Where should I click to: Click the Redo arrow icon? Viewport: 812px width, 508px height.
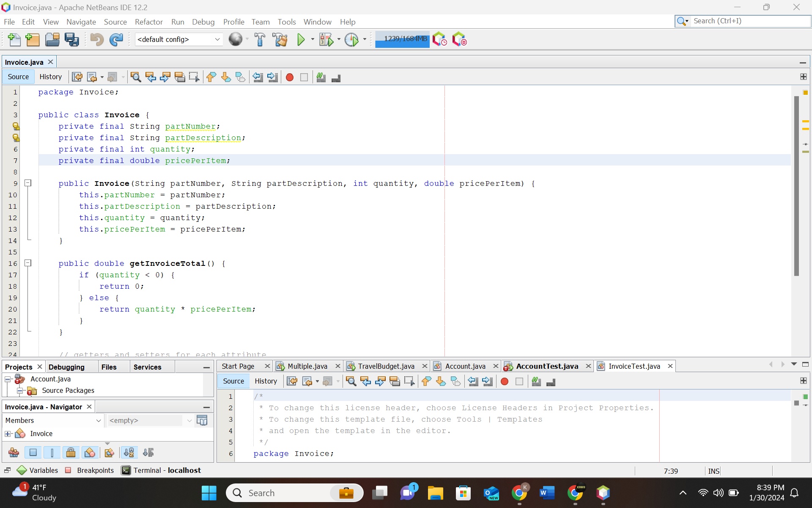click(116, 40)
